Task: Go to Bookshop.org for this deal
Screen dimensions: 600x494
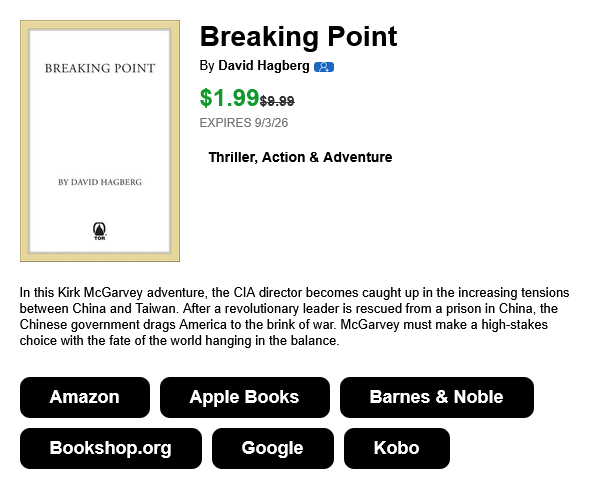Action: [x=111, y=448]
